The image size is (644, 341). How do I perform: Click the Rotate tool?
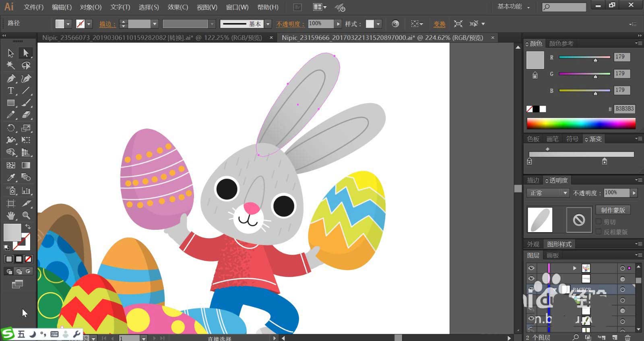pos(11,128)
